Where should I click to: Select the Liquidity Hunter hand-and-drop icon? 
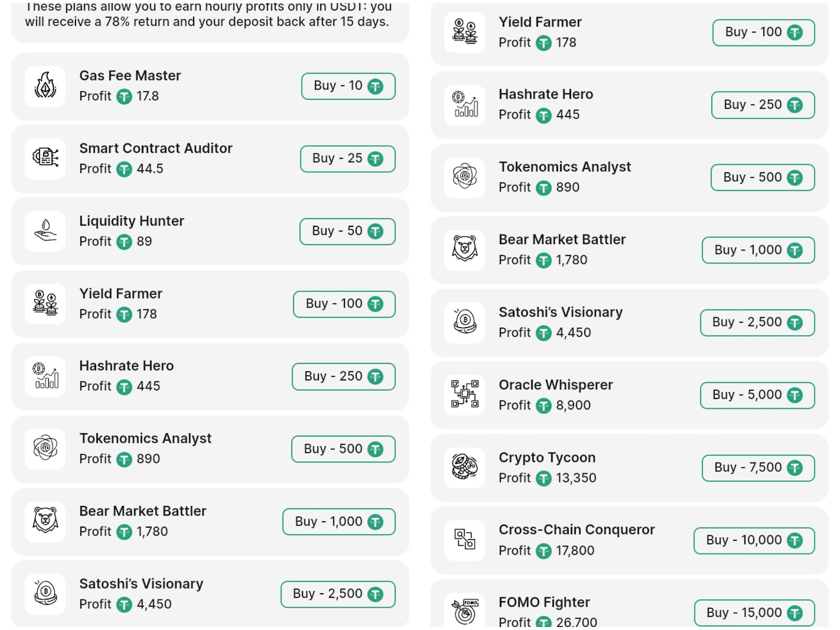pos(45,231)
